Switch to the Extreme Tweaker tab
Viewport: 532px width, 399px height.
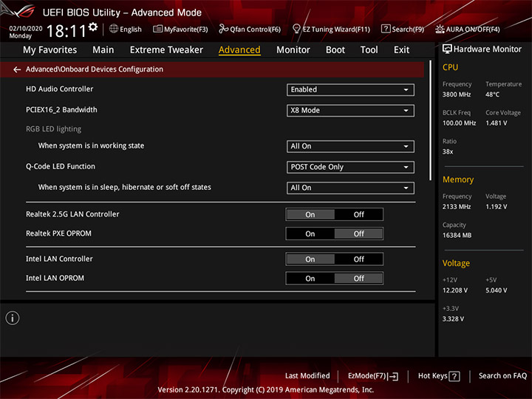coord(166,50)
